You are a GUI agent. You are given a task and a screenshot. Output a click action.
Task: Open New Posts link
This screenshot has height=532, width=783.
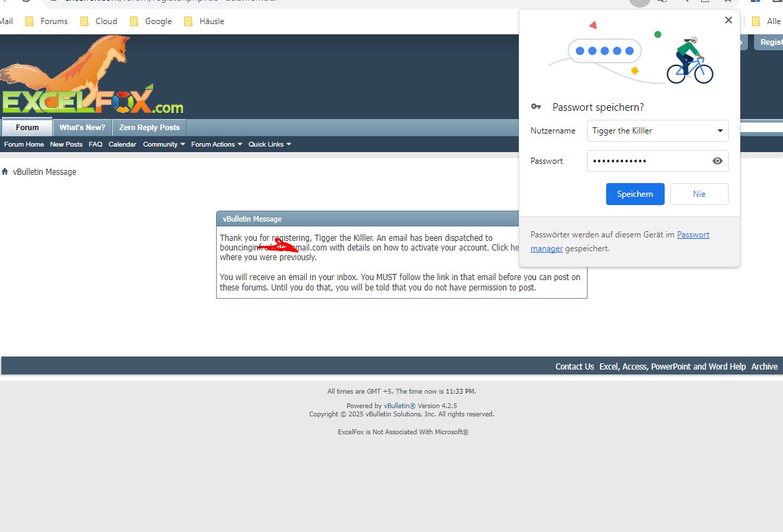tap(66, 145)
